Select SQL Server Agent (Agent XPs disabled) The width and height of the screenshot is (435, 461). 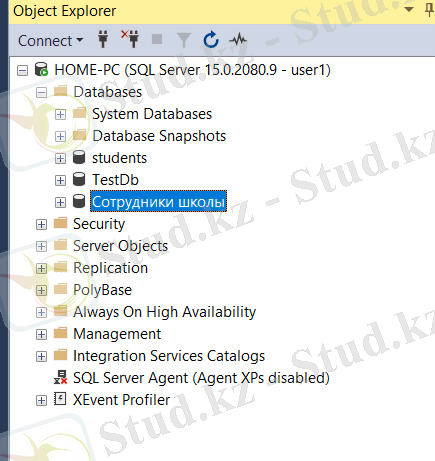click(x=201, y=378)
